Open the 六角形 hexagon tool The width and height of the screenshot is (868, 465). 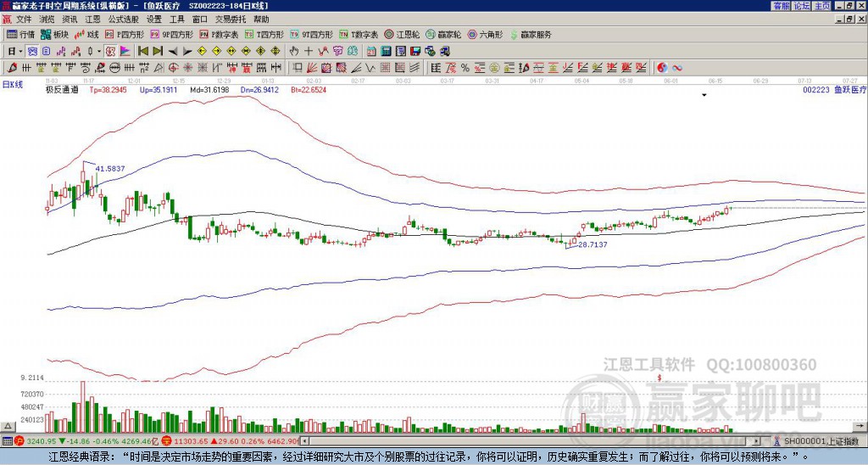(x=485, y=34)
